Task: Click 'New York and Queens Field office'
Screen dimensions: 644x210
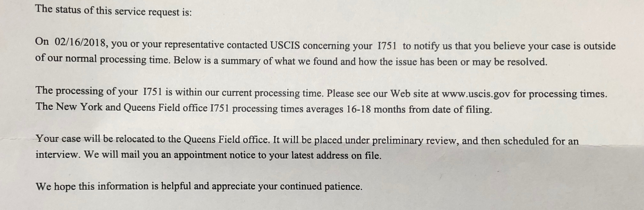Action: (131, 108)
